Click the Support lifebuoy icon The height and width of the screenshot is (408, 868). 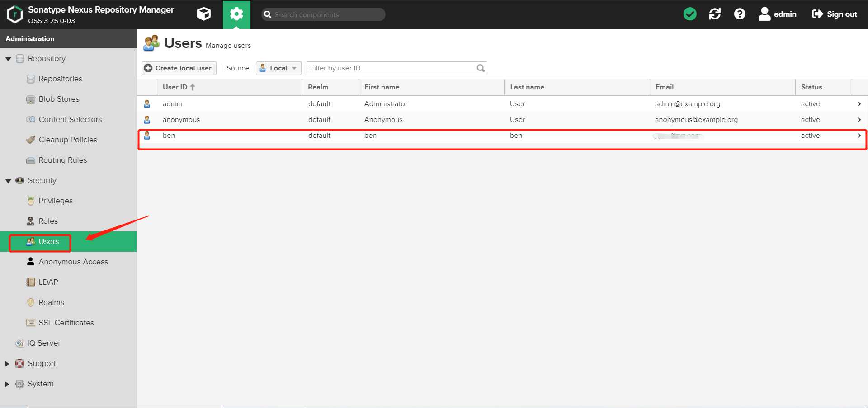tap(20, 364)
